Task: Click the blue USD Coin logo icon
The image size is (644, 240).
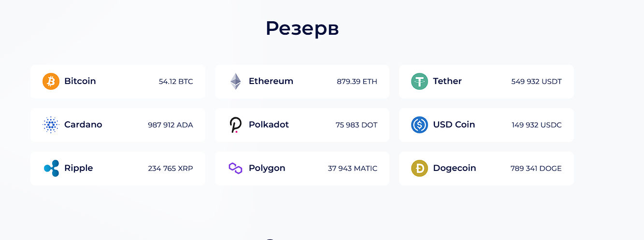Action: [419, 125]
